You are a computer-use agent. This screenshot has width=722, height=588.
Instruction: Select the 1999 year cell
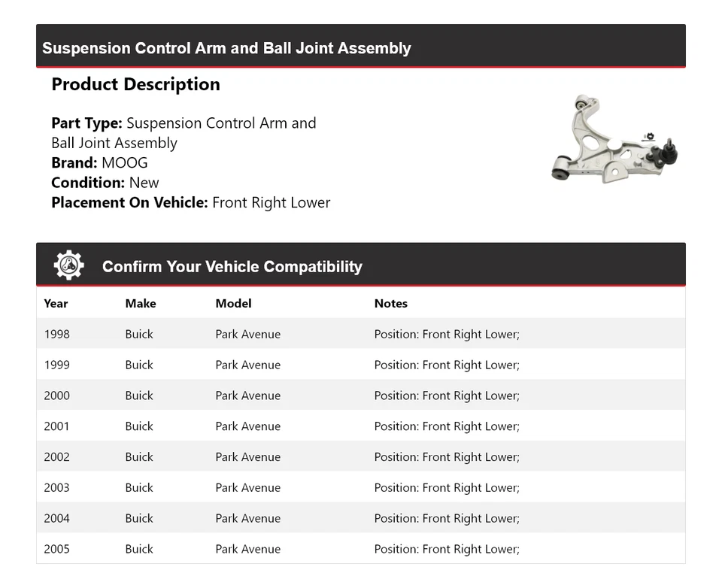pyautogui.click(x=56, y=365)
